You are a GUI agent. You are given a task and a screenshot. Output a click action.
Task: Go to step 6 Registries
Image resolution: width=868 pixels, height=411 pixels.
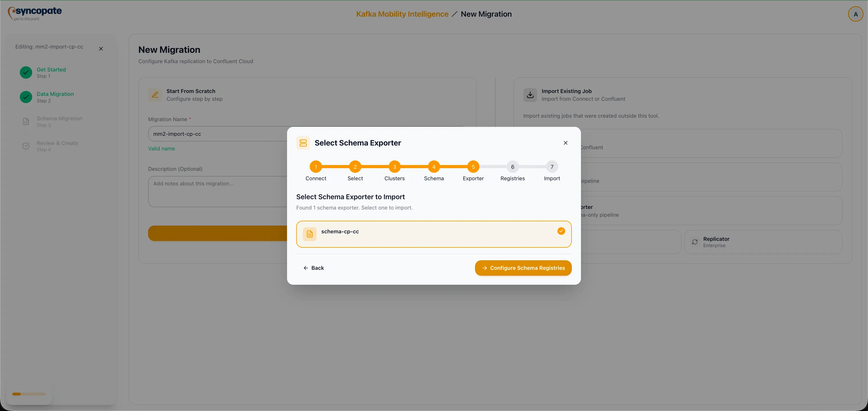click(x=512, y=167)
